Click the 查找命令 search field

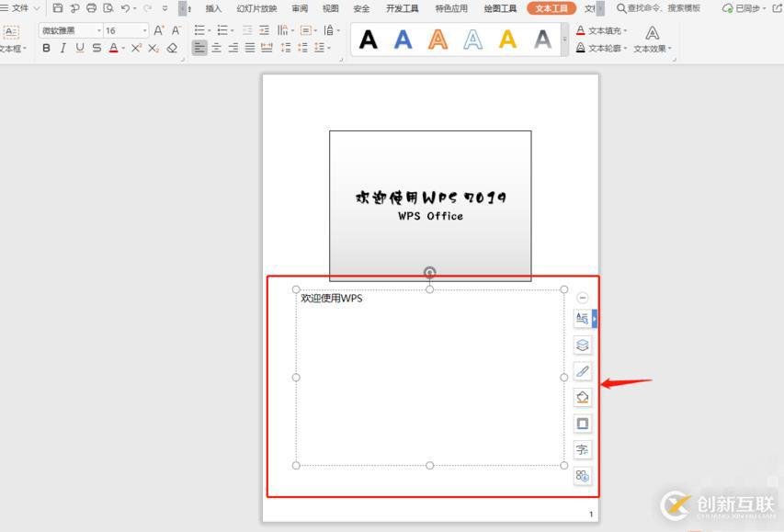[x=658, y=8]
